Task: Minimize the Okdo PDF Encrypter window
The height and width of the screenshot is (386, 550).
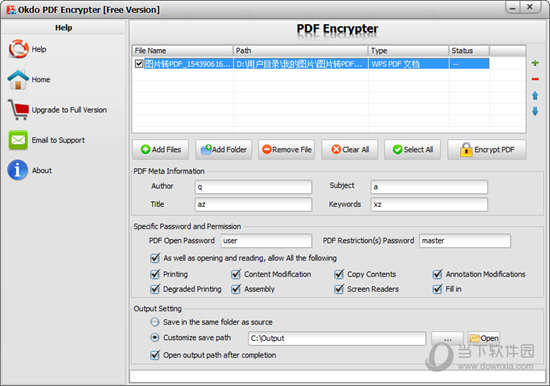Action: click(513, 7)
